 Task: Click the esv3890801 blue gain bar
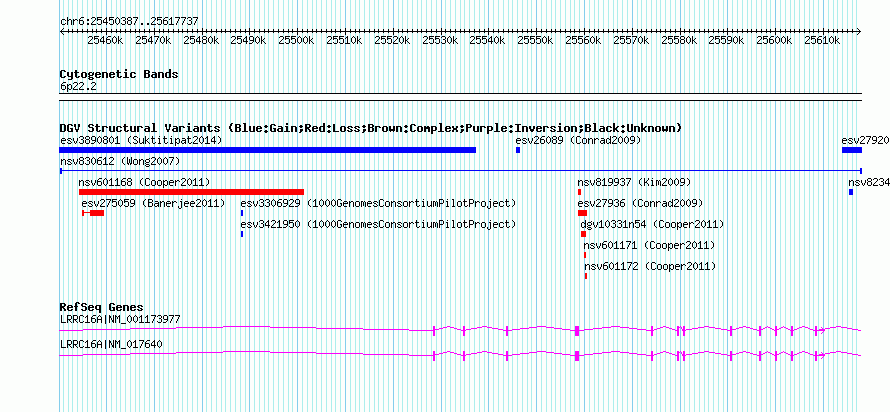[267, 150]
